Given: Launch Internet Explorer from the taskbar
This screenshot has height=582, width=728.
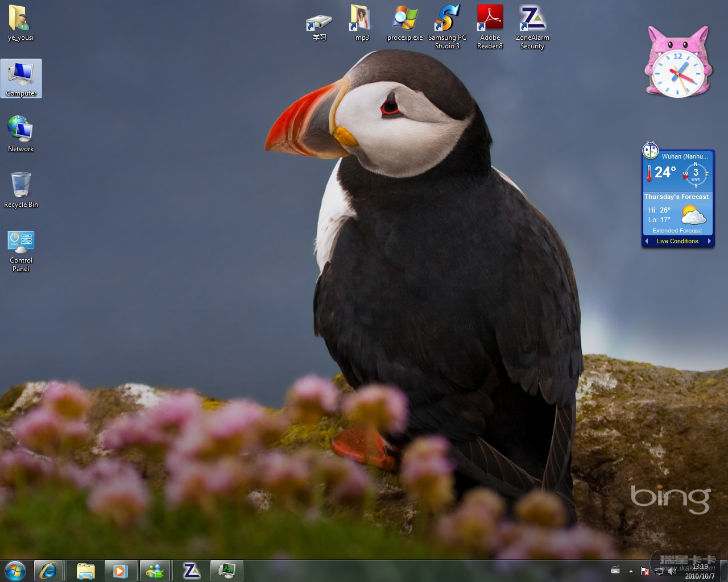Looking at the screenshot, I should click(x=48, y=571).
